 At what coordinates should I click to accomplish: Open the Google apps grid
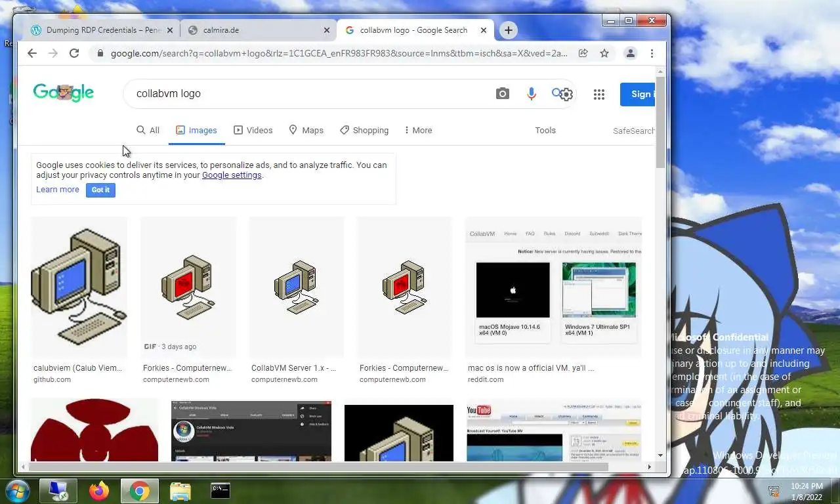point(599,94)
